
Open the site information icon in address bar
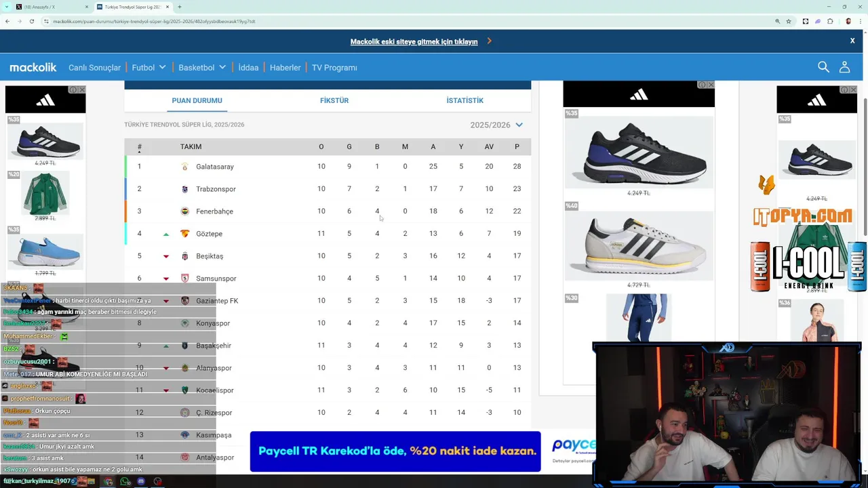pos(46,21)
